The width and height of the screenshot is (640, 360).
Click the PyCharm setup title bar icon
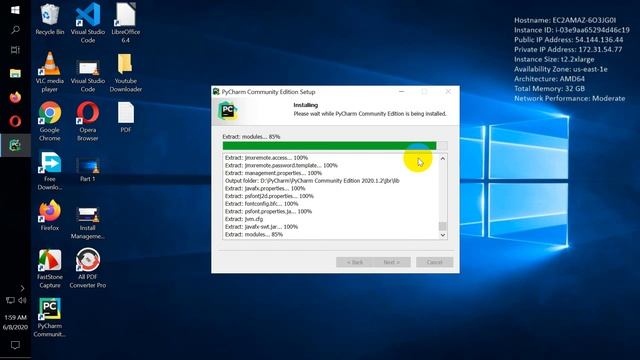pyautogui.click(x=216, y=92)
